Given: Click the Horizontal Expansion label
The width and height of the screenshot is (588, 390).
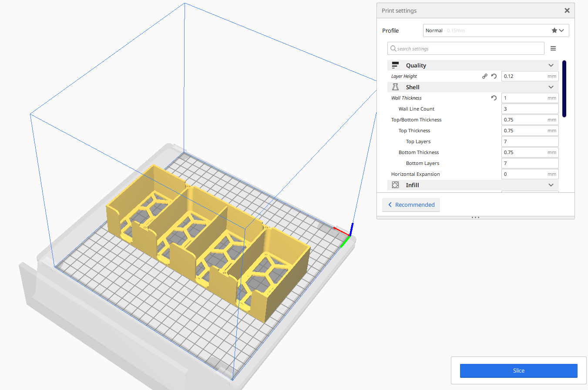Looking at the screenshot, I should pos(416,174).
